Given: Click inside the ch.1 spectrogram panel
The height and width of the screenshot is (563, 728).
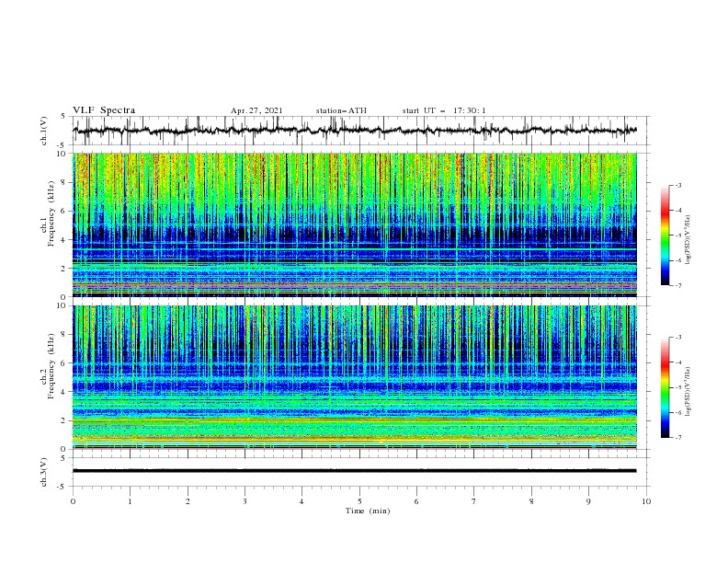Looking at the screenshot, I should (x=355, y=224).
